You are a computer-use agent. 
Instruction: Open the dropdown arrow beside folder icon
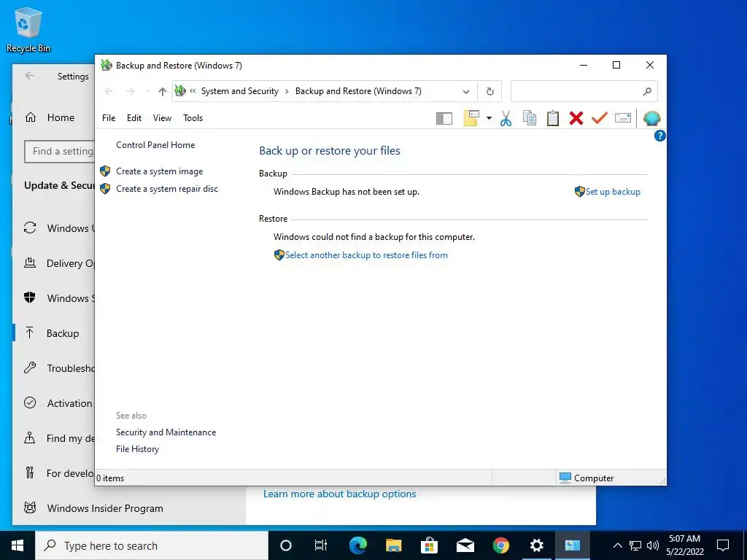pyautogui.click(x=489, y=118)
